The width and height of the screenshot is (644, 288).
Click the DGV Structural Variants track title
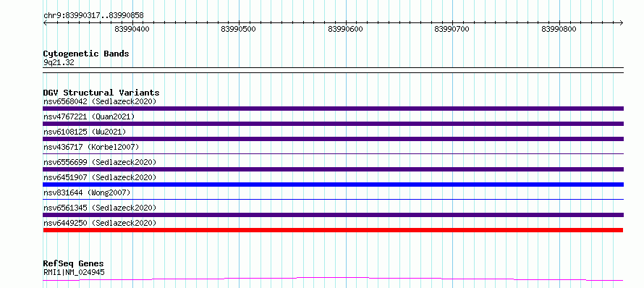tap(101, 93)
